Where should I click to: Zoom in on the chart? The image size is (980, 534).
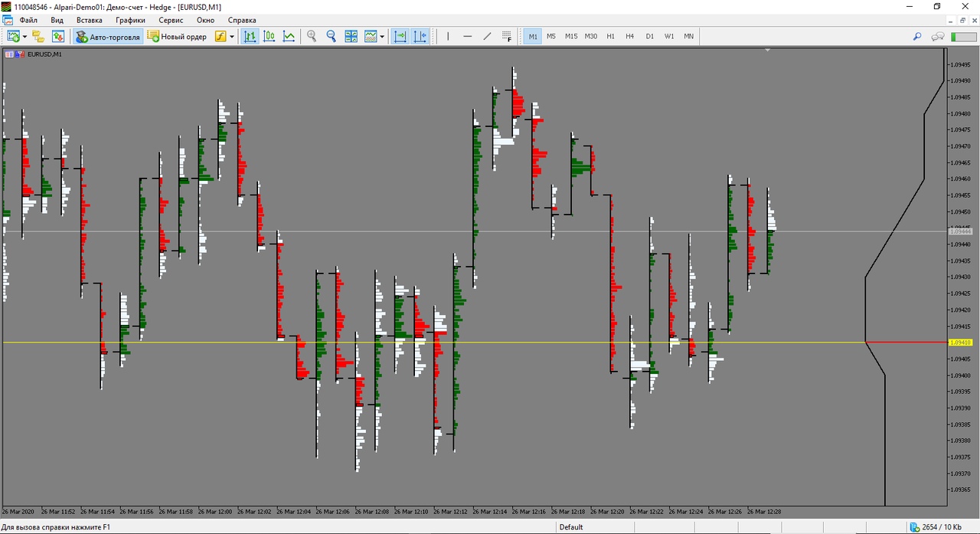[x=312, y=36]
